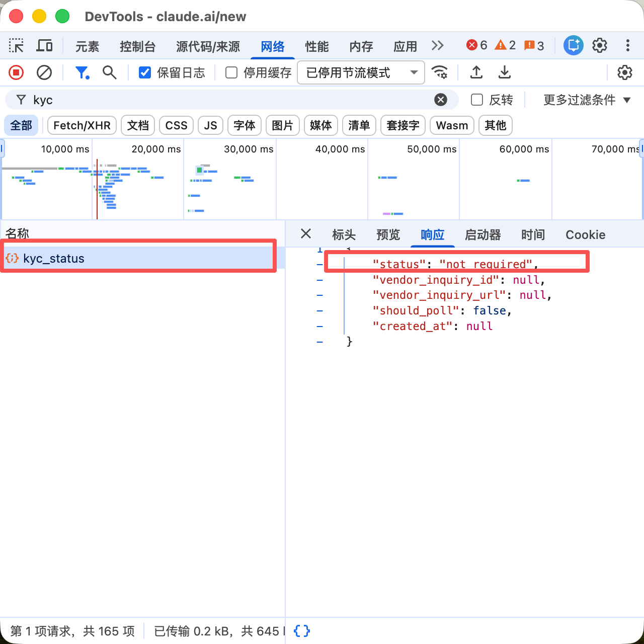Open DevTools settings gear
This screenshot has width=644, height=644.
(x=600, y=46)
